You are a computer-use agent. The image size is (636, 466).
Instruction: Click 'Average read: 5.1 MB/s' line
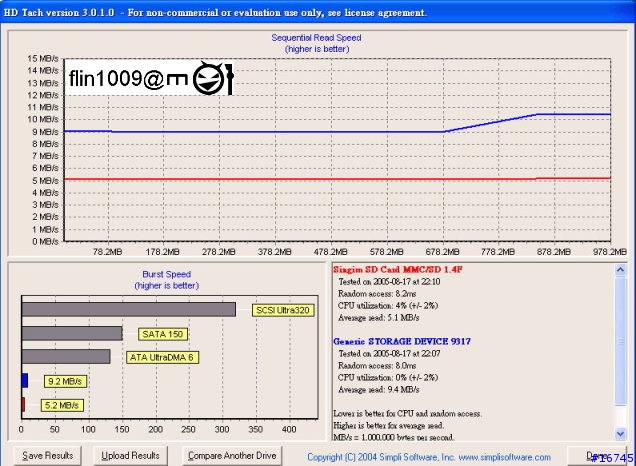click(378, 318)
